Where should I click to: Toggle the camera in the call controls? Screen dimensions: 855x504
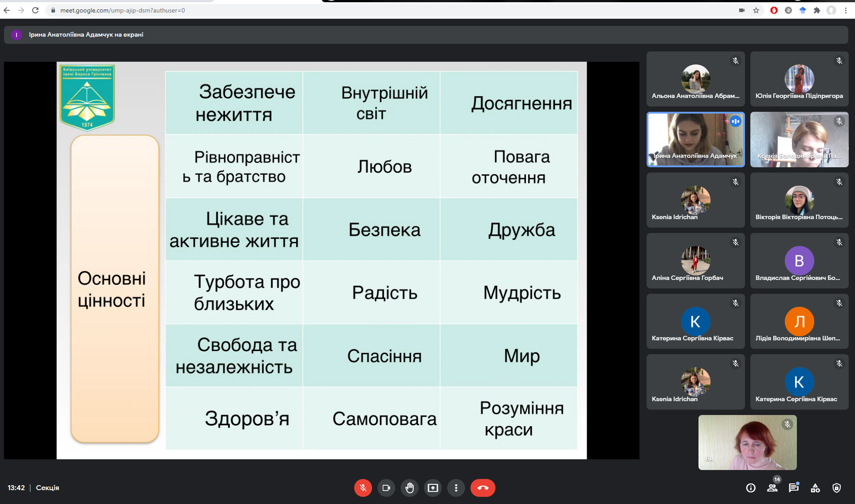point(386,488)
